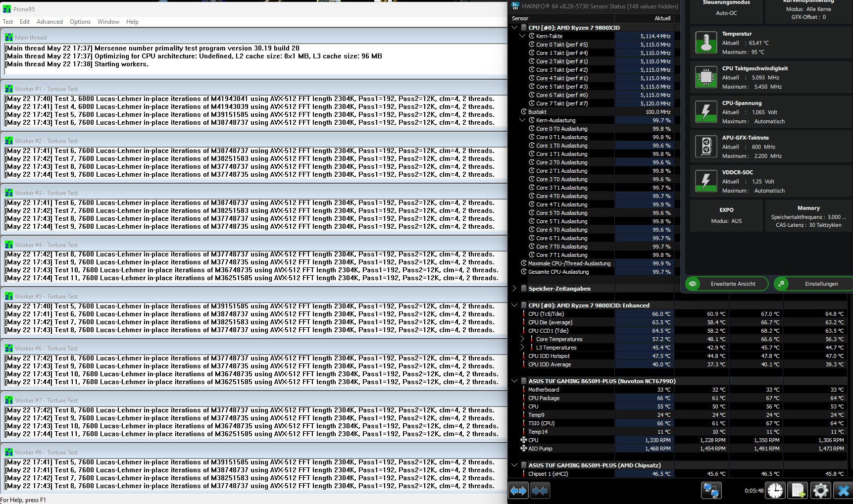Open the Prime95 Edit menu
This screenshot has height=504, width=853.
click(x=25, y=22)
